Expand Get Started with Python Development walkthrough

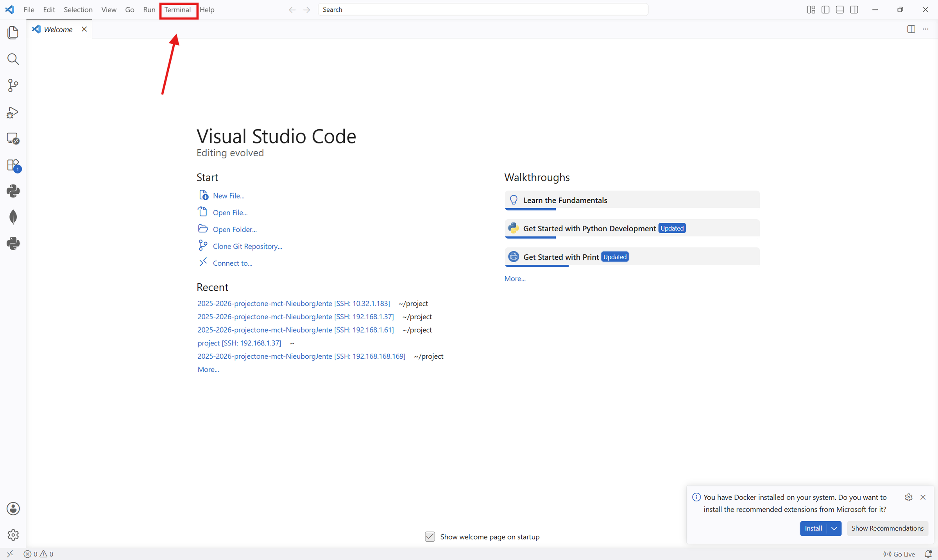pyautogui.click(x=632, y=229)
